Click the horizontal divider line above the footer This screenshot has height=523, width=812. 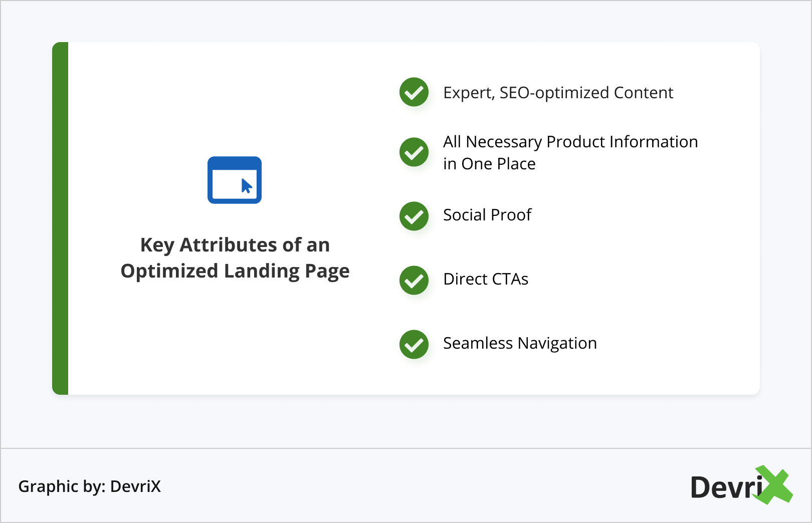click(x=406, y=448)
